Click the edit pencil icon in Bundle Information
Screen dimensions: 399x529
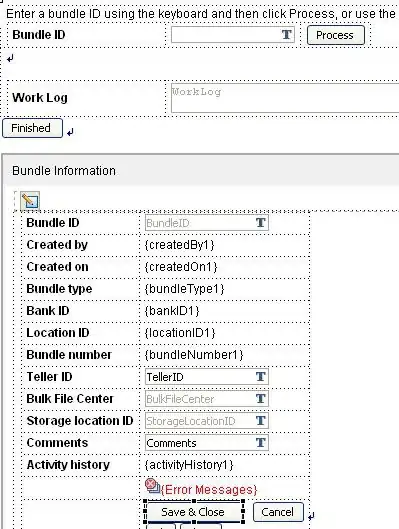click(30, 201)
